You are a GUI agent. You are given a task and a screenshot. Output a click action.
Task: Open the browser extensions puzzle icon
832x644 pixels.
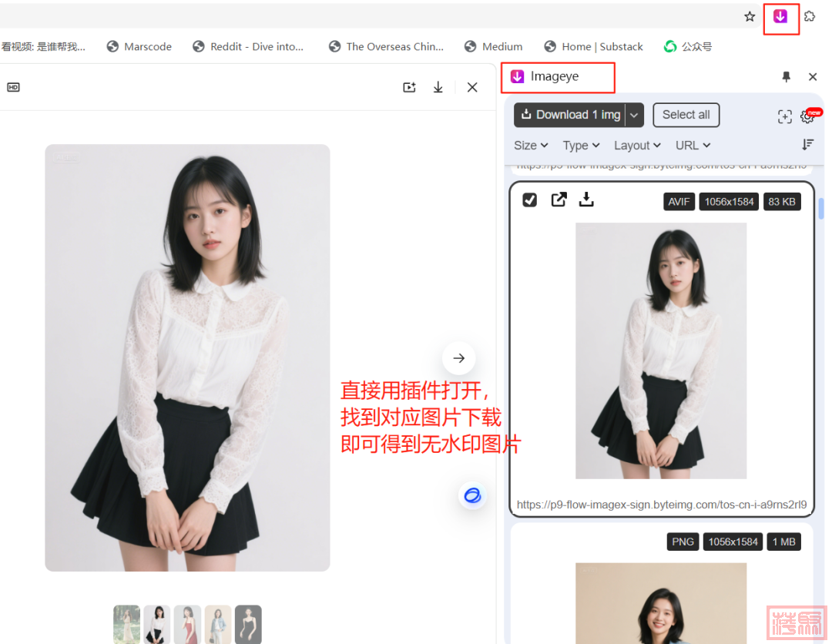810,16
